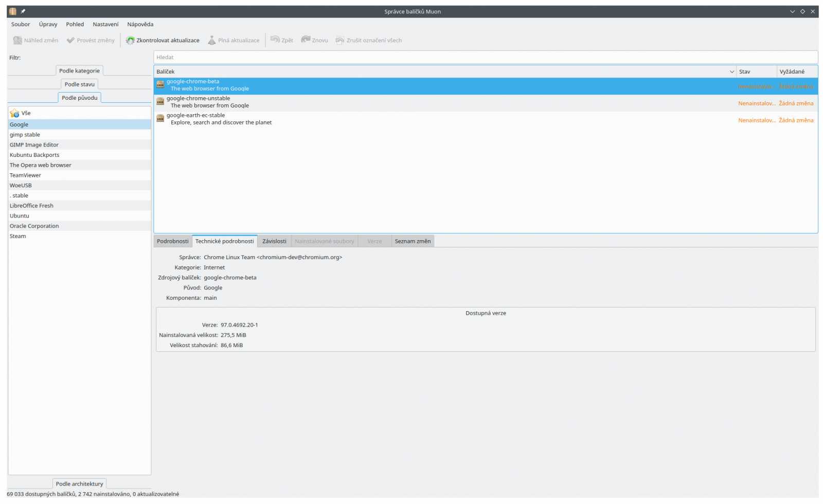Select the google-earth-ec-stable package row

coord(485,120)
